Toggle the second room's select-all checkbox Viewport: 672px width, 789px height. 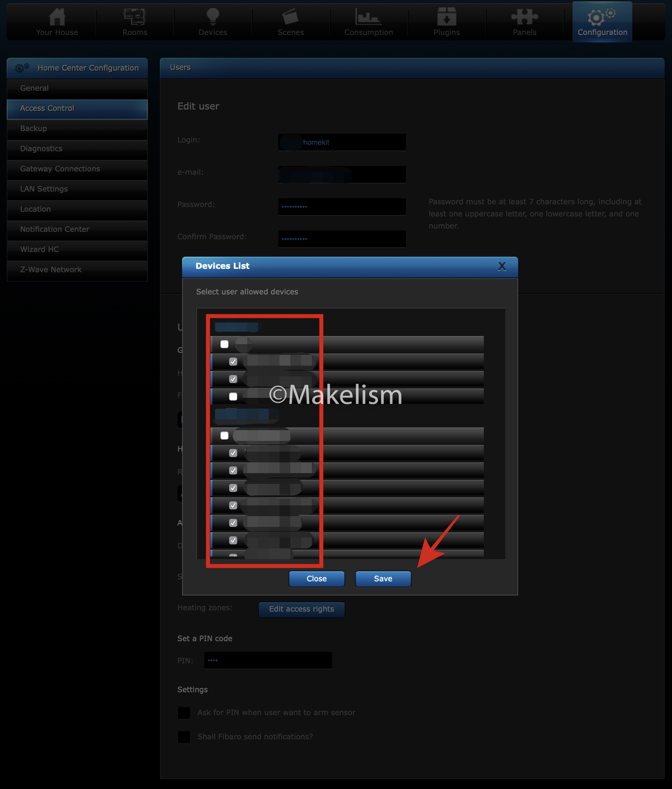coord(224,435)
